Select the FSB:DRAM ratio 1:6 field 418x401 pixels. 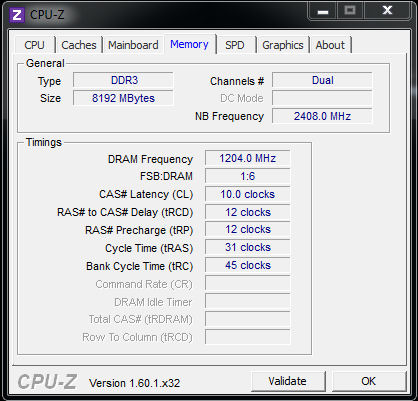click(247, 176)
